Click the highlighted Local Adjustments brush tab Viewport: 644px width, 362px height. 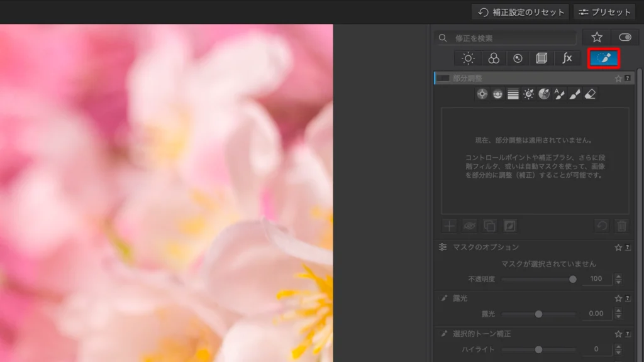click(603, 58)
